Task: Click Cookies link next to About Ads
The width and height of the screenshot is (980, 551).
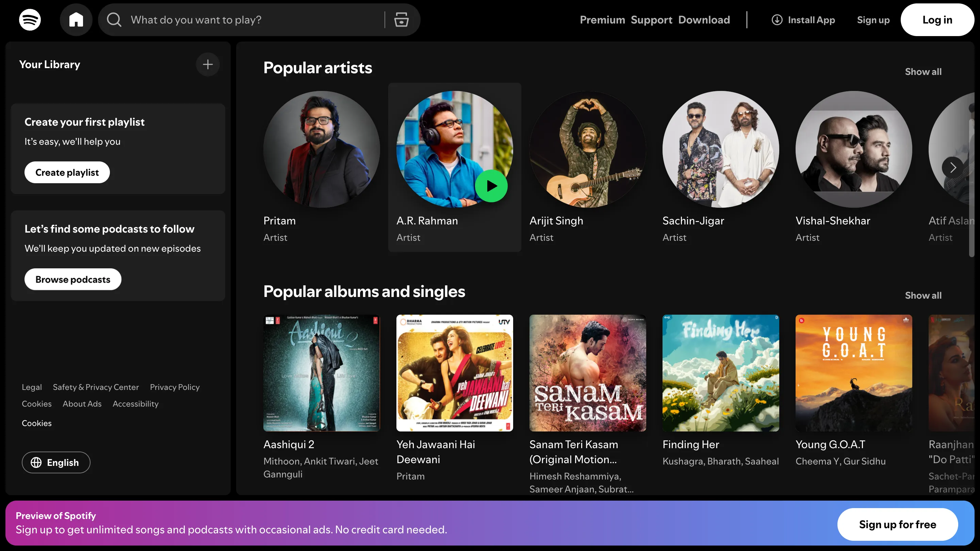Action: (36, 404)
